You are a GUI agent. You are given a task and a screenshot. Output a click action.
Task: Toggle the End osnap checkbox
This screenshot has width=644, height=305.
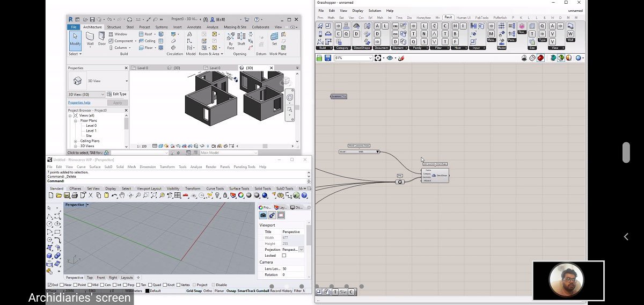click(50, 285)
